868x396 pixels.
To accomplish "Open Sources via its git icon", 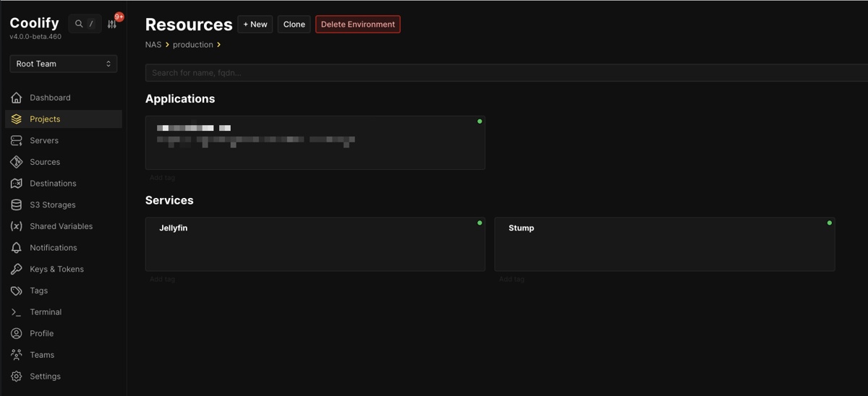I will tap(16, 162).
